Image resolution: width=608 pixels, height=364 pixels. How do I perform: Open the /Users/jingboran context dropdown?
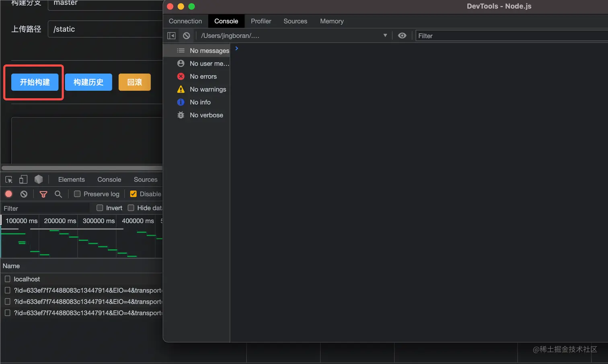pyautogui.click(x=294, y=36)
